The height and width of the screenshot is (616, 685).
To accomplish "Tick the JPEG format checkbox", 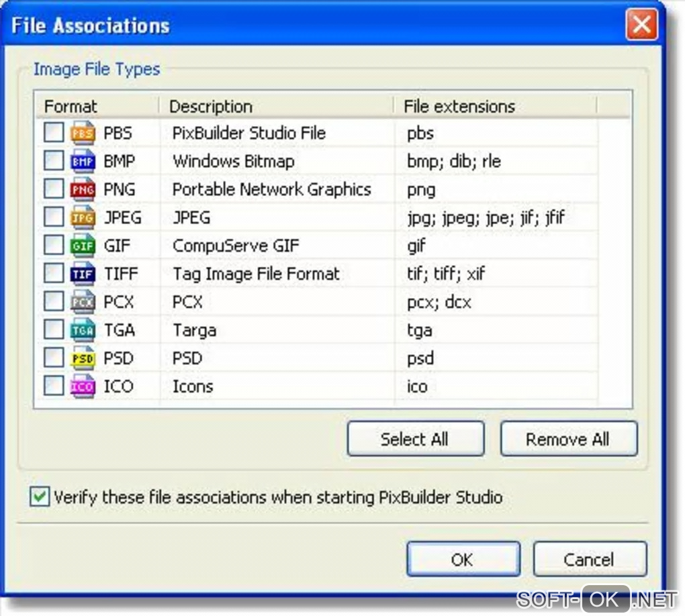I will pos(54,216).
